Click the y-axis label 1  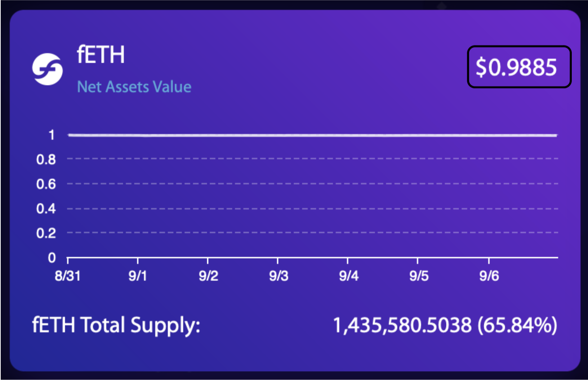(x=52, y=135)
